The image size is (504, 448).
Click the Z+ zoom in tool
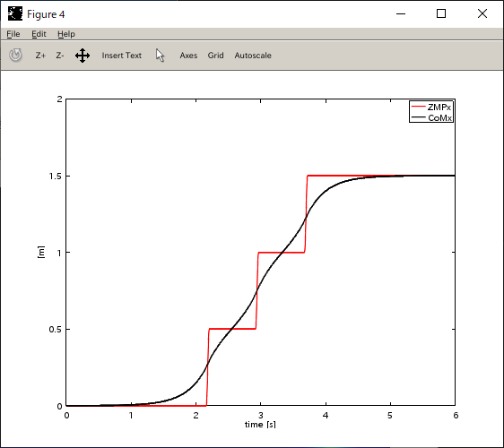click(40, 56)
